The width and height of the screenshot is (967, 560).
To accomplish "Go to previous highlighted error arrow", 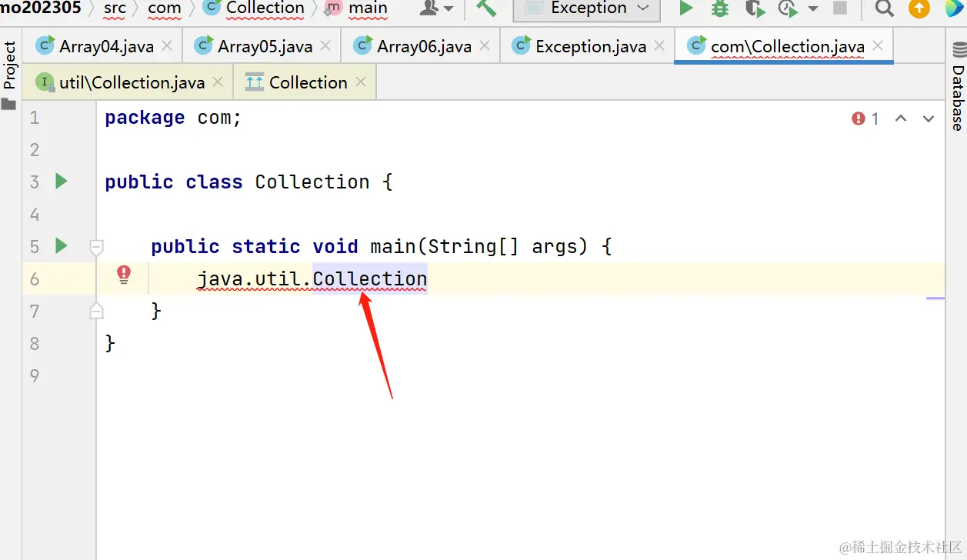I will point(901,118).
